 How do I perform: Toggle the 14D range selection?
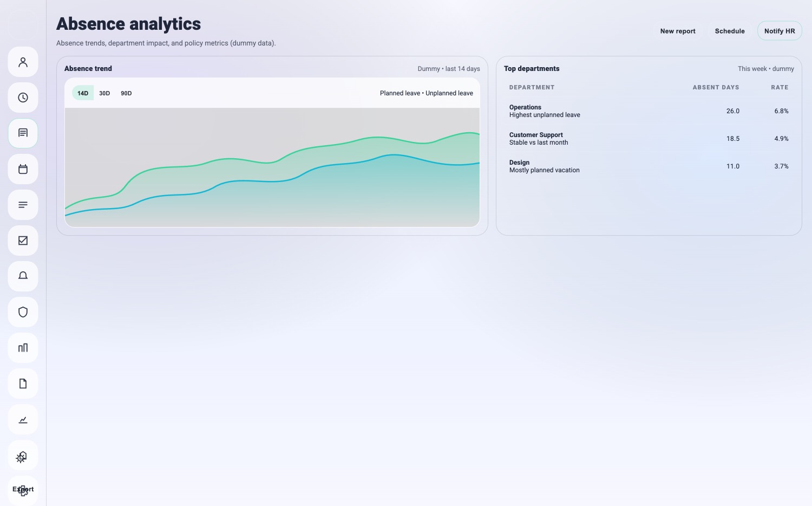pyautogui.click(x=83, y=93)
